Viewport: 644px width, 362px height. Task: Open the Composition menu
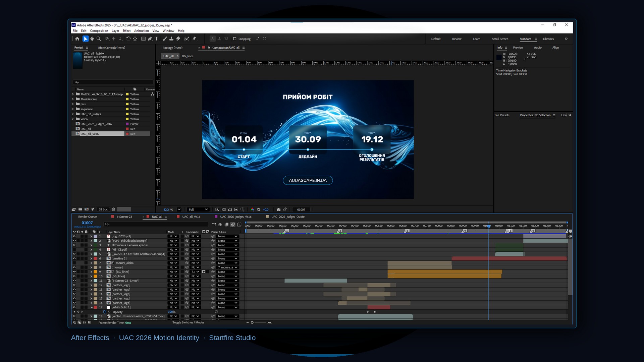99,31
